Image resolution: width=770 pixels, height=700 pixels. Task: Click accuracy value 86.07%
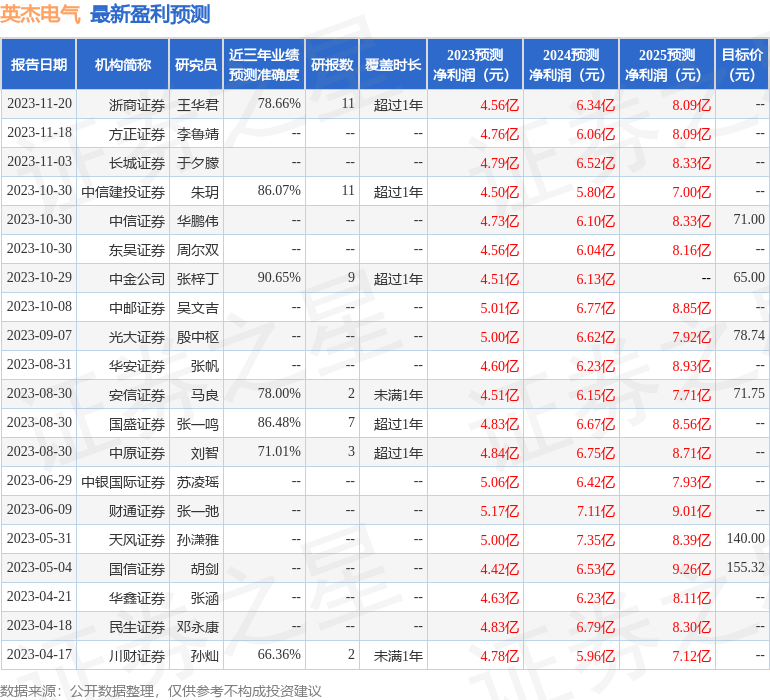279,191
